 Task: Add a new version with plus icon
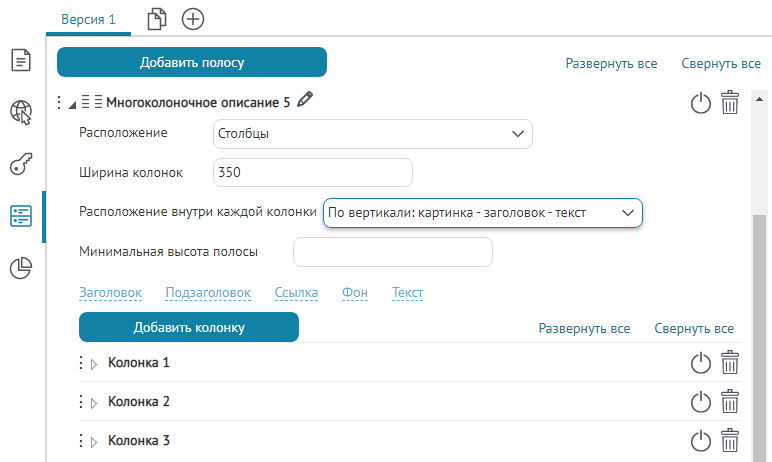193,19
